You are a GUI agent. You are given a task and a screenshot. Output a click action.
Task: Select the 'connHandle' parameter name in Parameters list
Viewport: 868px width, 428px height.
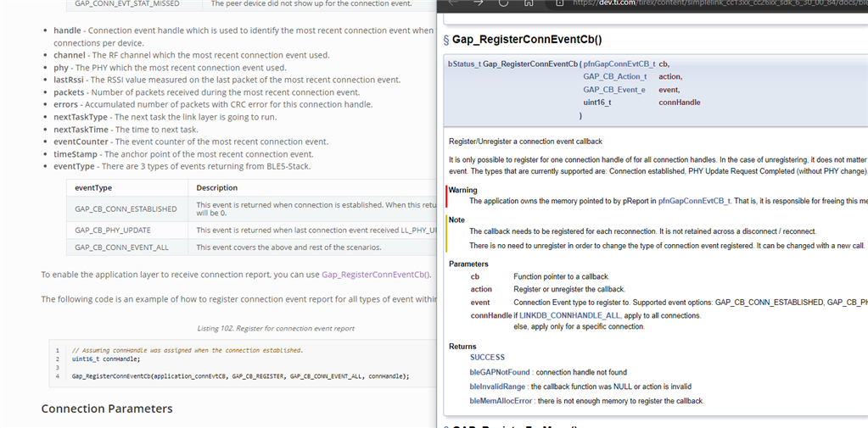coord(491,315)
